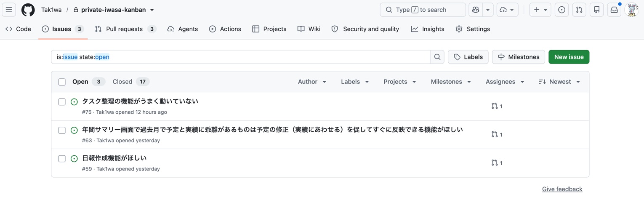The width and height of the screenshot is (644, 216).
Task: Expand the Copilot dropdown arrow
Action: [488, 10]
